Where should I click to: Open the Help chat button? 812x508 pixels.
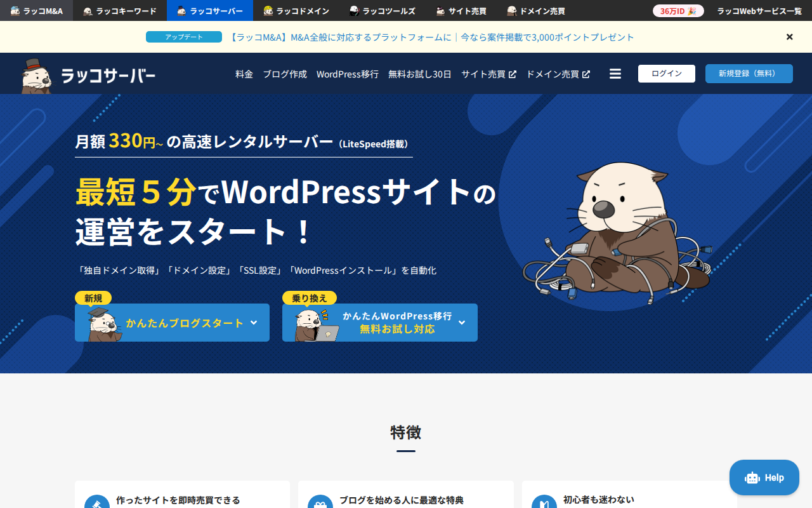pos(764,478)
